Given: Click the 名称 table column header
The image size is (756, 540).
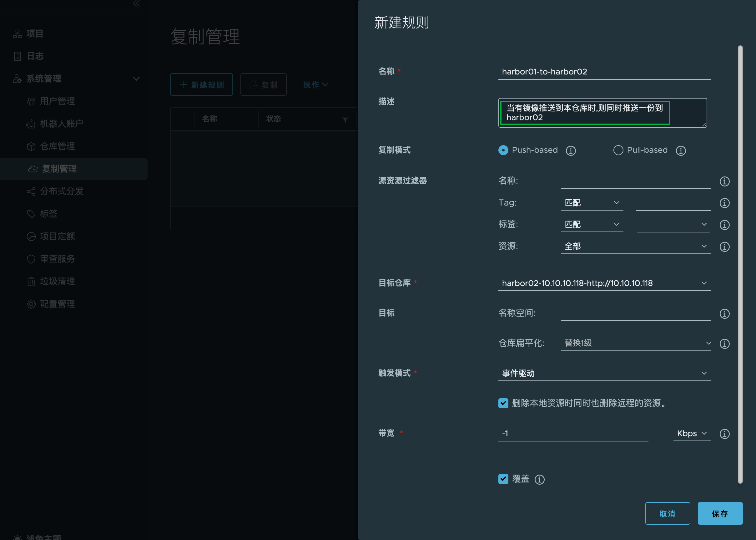Looking at the screenshot, I should (210, 119).
